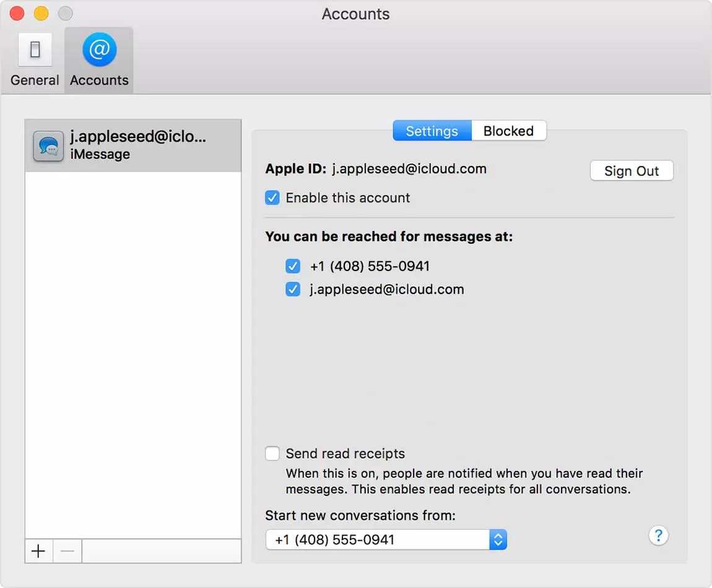Click the Sign Out button
Screen dimensions: 712x588
631,171
